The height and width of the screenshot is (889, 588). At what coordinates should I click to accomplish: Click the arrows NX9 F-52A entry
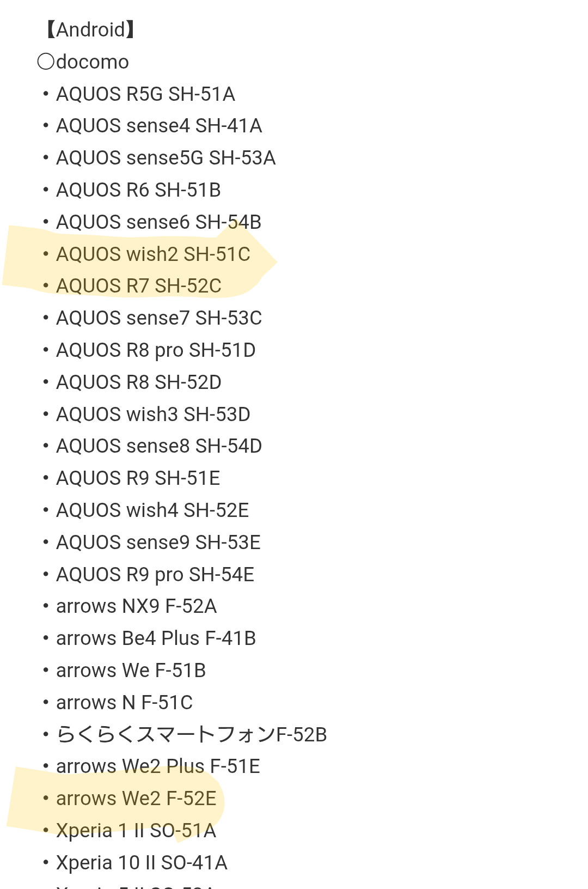pyautogui.click(x=136, y=606)
